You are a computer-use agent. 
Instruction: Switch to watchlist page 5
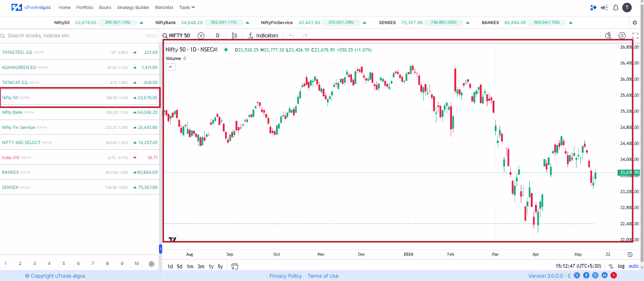click(x=64, y=264)
